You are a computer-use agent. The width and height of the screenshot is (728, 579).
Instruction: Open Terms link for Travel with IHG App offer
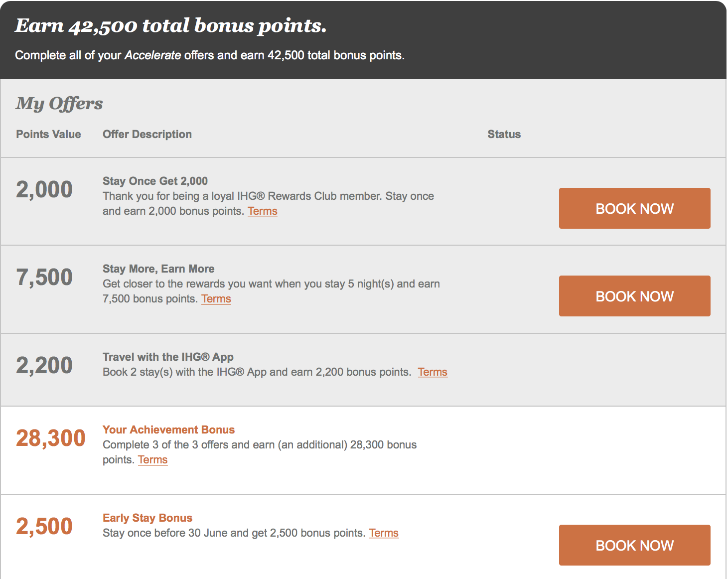(433, 372)
